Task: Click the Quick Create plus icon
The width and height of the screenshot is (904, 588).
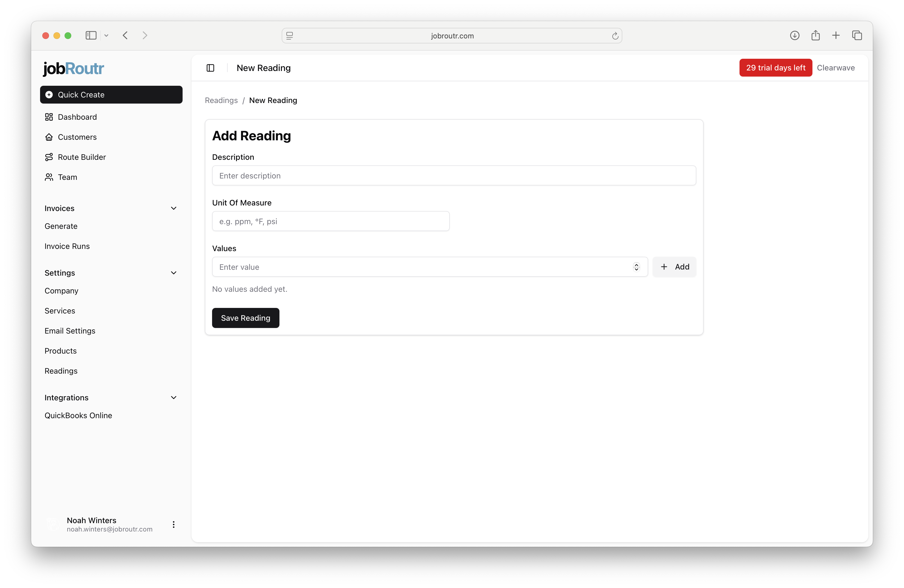Action: (49, 95)
